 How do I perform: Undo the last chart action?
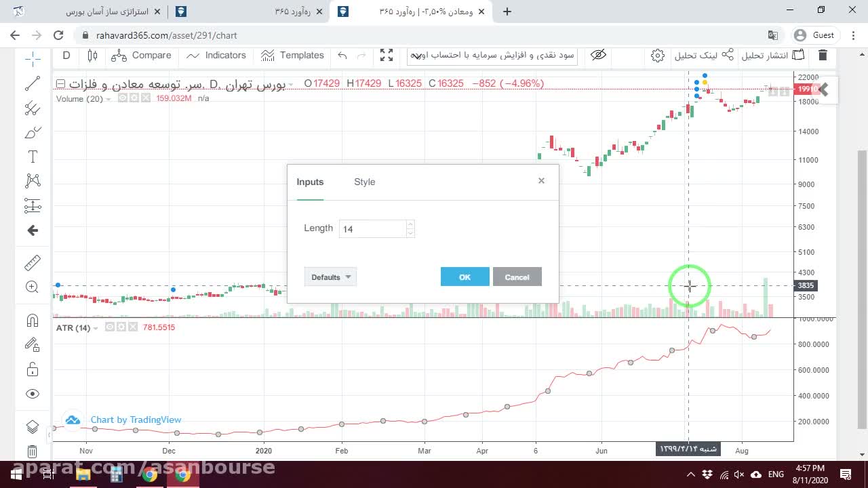[x=342, y=56]
